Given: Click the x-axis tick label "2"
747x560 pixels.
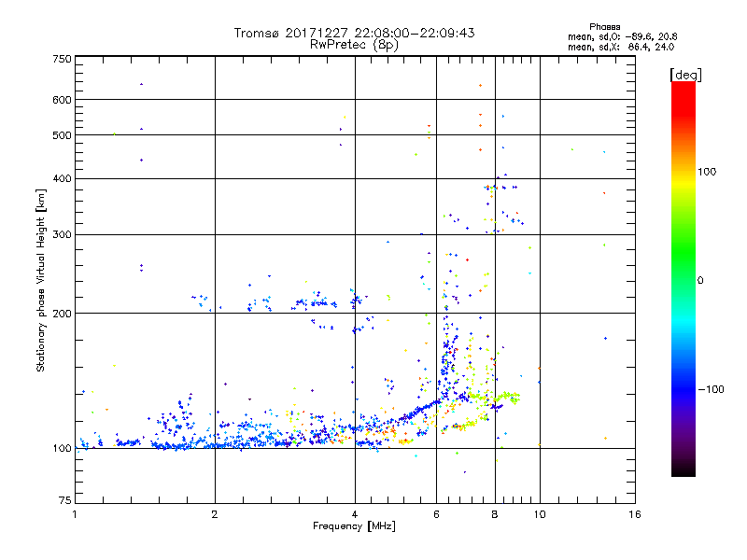Looking at the screenshot, I should pyautogui.click(x=215, y=514).
